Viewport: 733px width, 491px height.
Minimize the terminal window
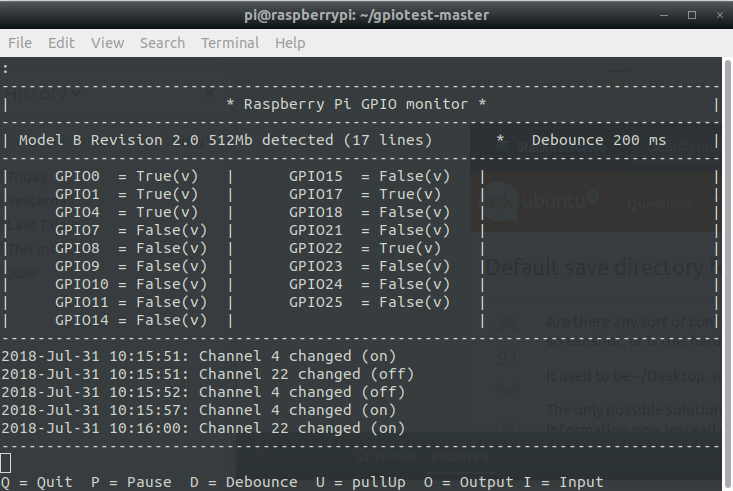664,15
